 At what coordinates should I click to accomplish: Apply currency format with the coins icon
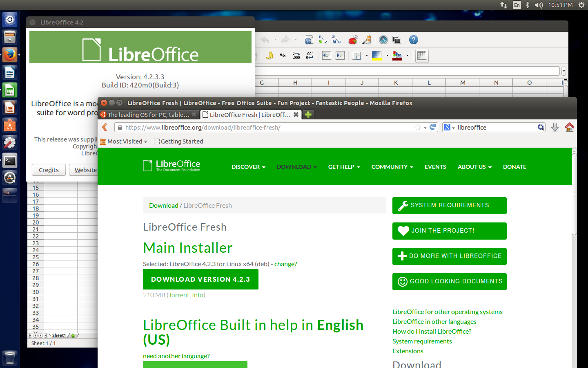coord(269,56)
